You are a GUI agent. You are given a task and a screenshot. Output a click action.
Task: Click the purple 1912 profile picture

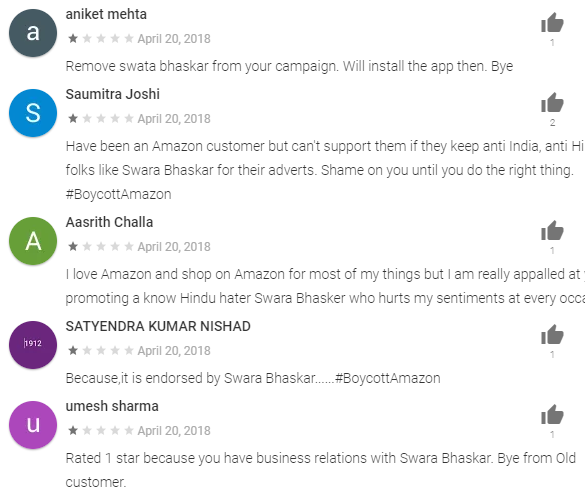point(33,345)
